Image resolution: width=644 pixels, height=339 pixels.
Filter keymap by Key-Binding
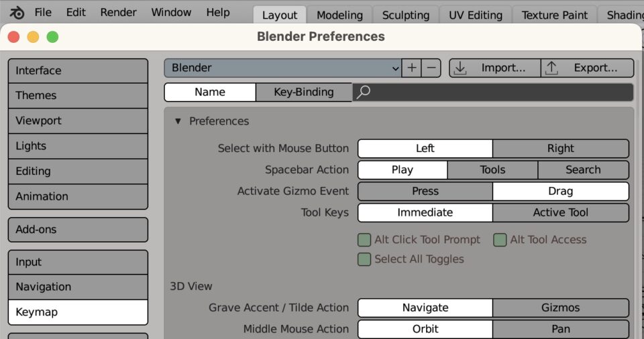coord(303,92)
